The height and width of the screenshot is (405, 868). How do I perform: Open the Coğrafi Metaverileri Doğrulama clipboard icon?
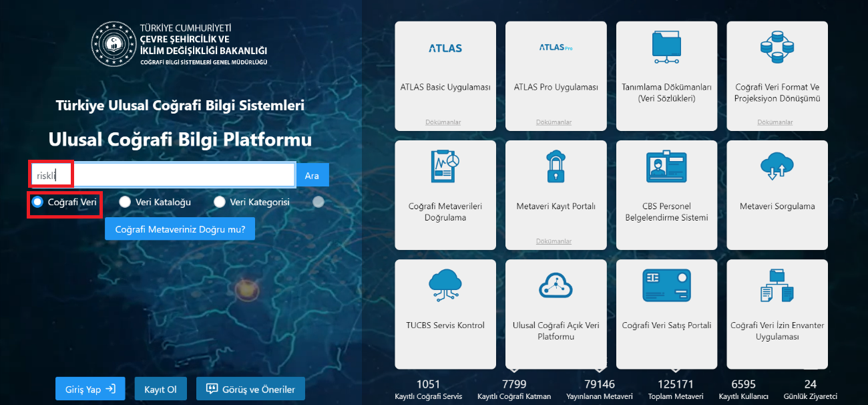pyautogui.click(x=445, y=167)
